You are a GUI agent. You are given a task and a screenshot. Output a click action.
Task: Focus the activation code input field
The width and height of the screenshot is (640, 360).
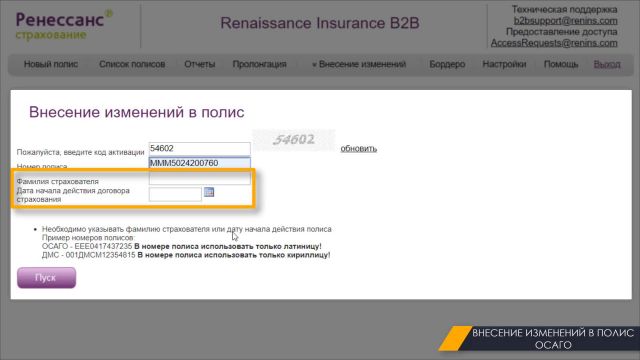tap(200, 149)
